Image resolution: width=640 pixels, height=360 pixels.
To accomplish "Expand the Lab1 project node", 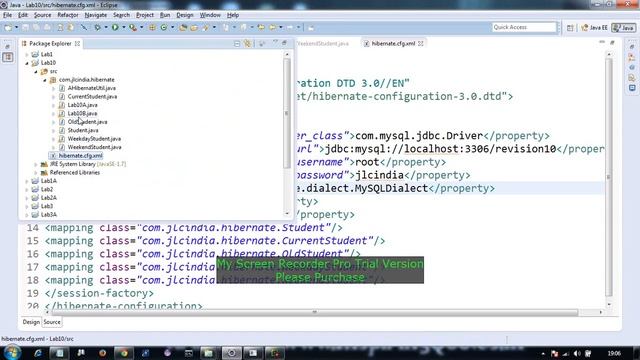I will [27, 54].
